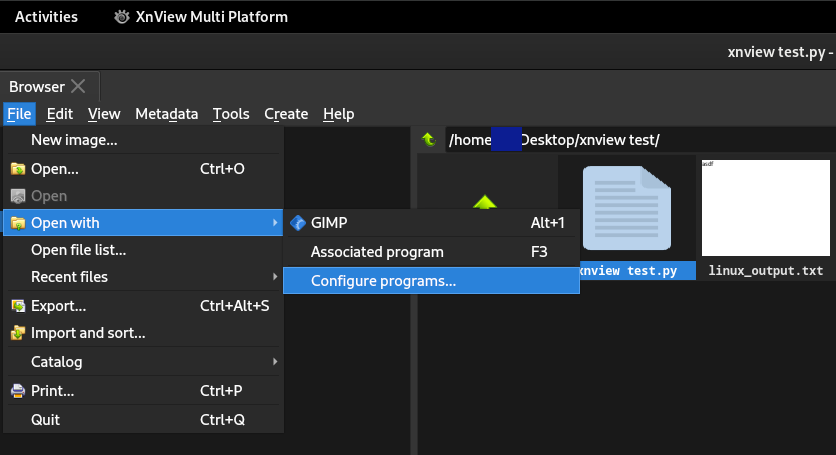Select Configure programs... option

point(431,281)
